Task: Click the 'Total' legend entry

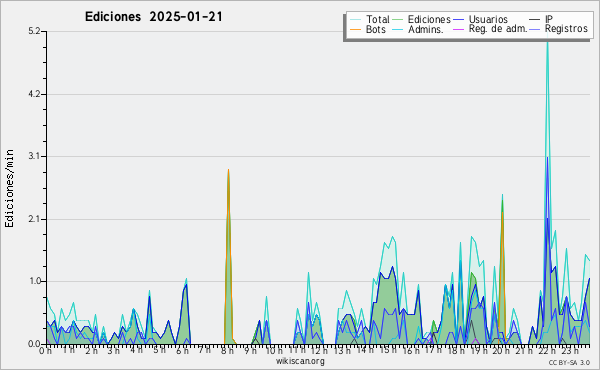Action: [x=370, y=19]
